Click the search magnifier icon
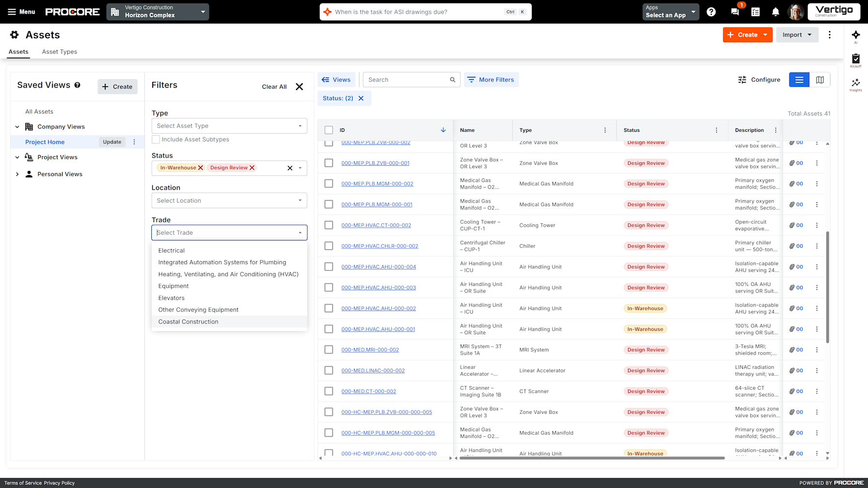The width and height of the screenshot is (868, 488). click(x=452, y=80)
